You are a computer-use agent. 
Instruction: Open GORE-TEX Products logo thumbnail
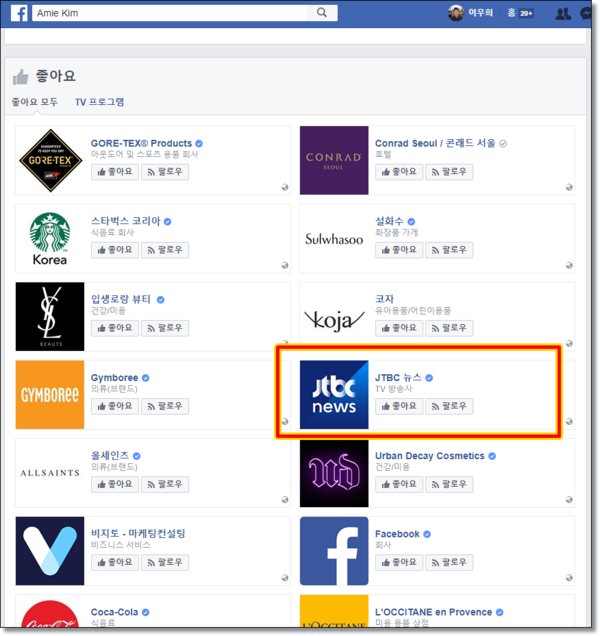[50, 160]
